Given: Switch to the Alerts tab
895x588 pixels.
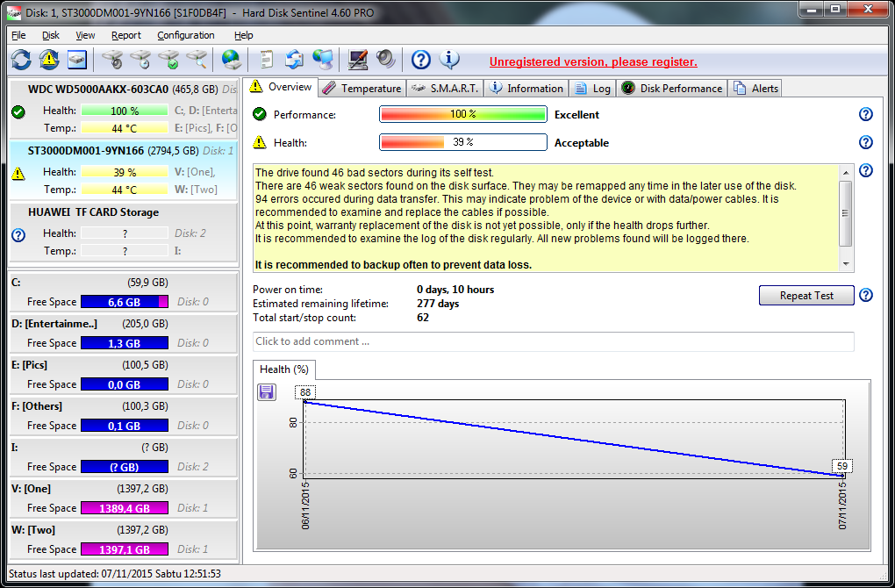Looking at the screenshot, I should (x=755, y=89).
